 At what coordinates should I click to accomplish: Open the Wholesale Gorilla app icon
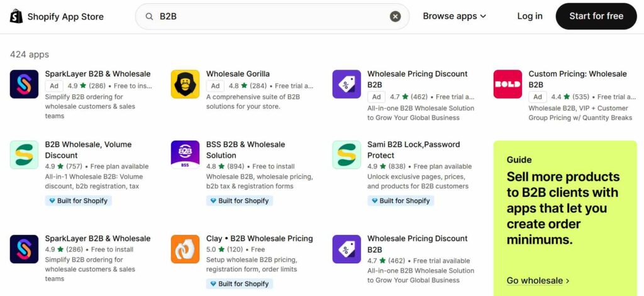(x=186, y=84)
